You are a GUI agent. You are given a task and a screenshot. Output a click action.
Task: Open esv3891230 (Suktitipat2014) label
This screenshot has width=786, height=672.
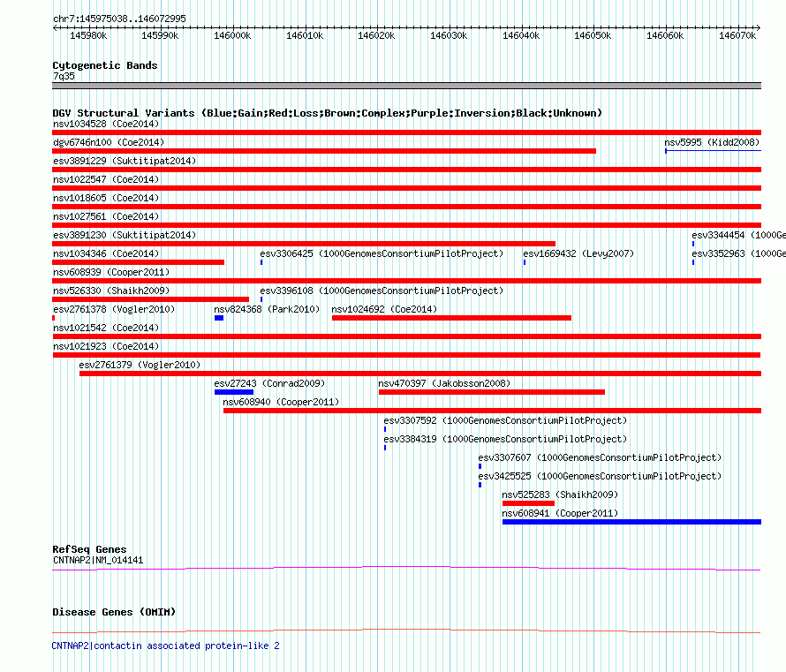tap(125, 235)
